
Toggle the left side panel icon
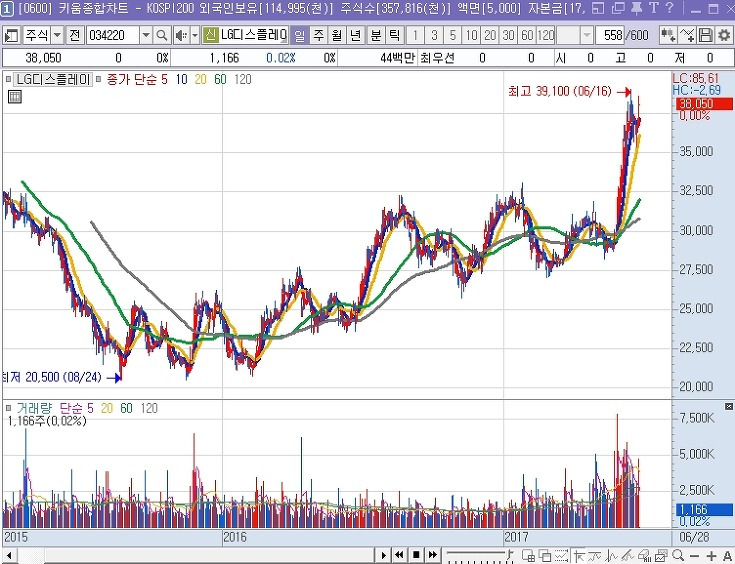point(10,35)
